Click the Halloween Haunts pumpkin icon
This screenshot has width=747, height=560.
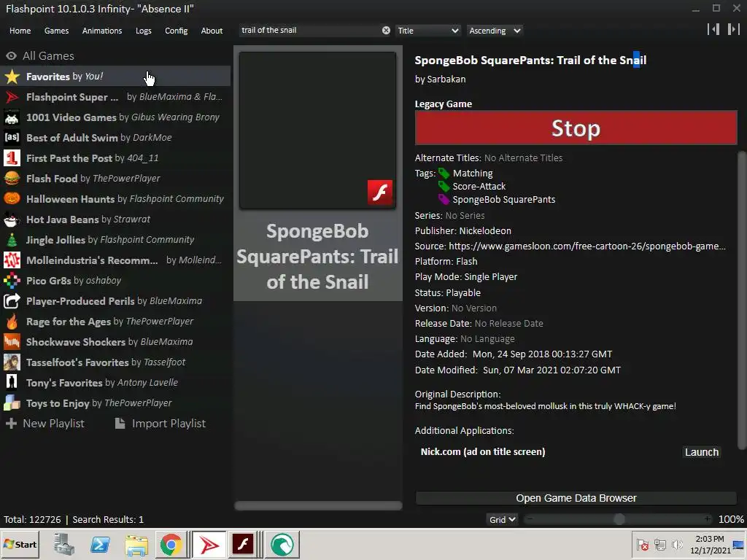point(12,198)
